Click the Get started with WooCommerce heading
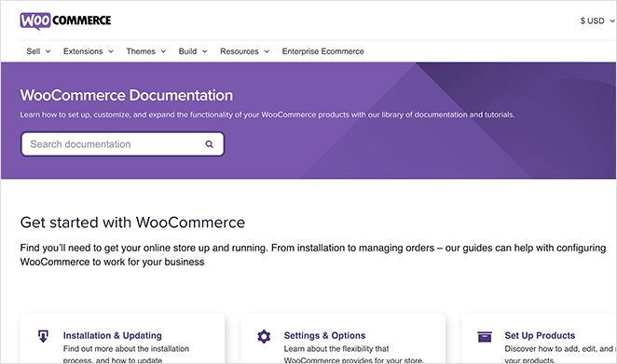 pyautogui.click(x=132, y=222)
